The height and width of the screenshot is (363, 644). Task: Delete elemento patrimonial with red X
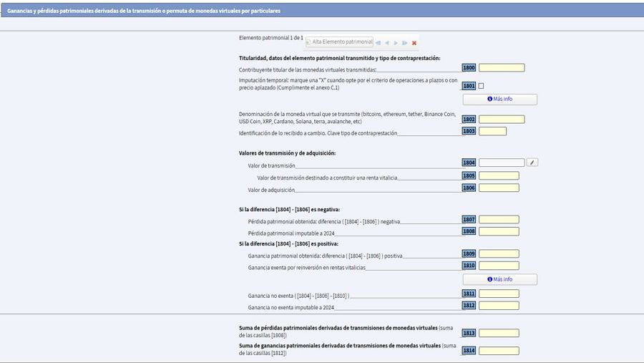(414, 43)
